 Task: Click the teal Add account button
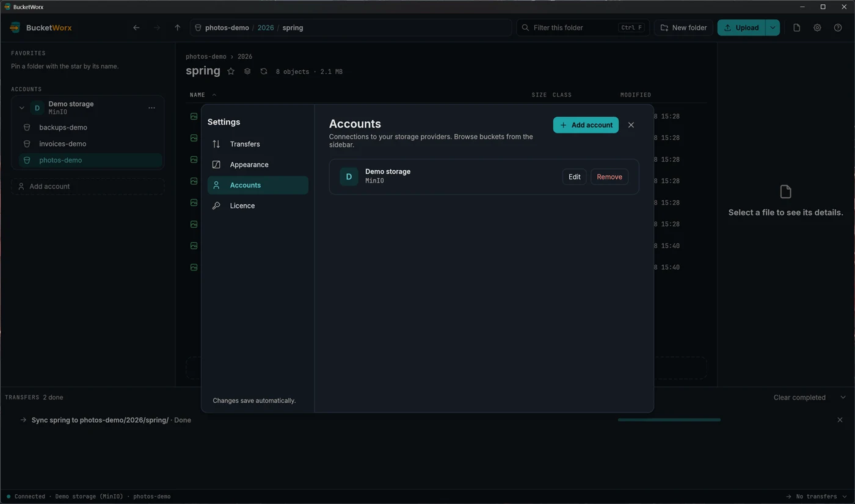coord(586,125)
